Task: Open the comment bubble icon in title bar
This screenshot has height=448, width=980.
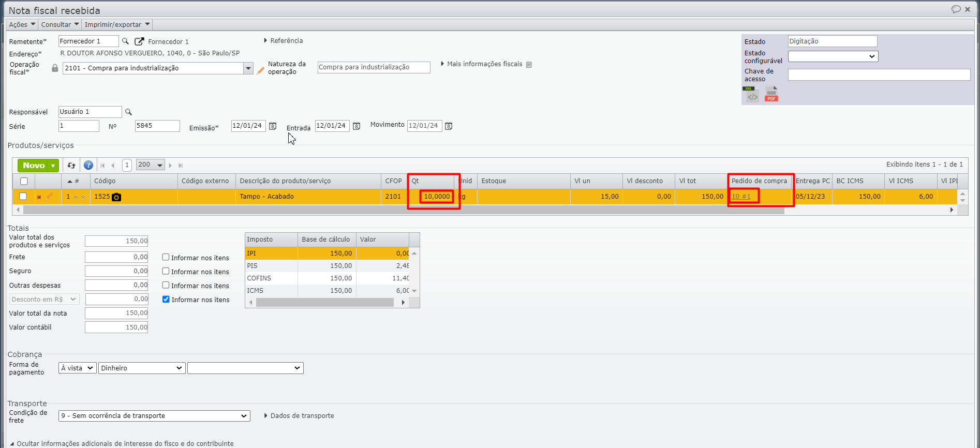Action: (956, 9)
